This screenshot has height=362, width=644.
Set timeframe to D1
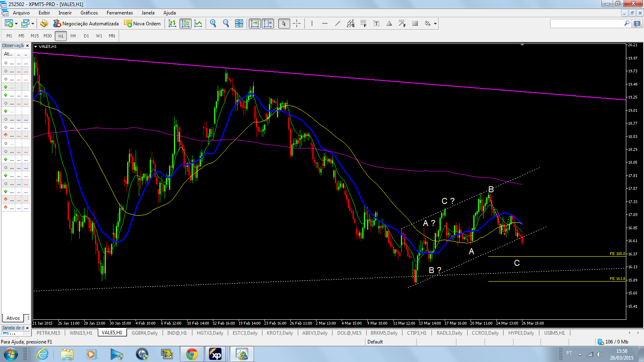(x=86, y=36)
